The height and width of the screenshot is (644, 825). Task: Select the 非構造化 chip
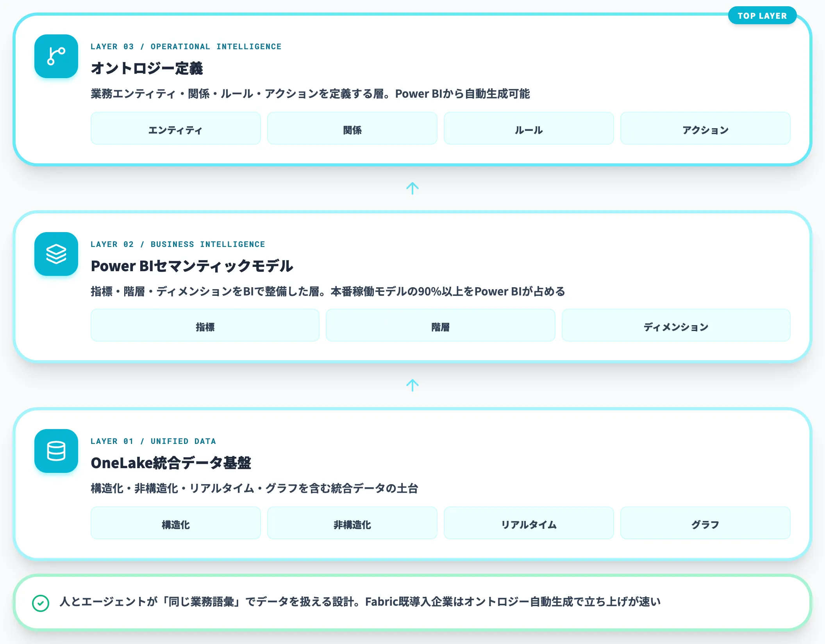click(352, 523)
